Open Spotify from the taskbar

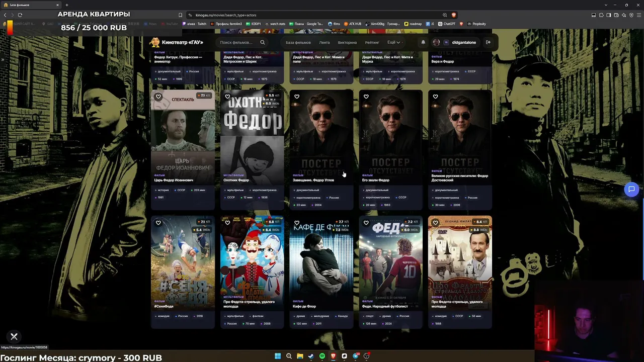click(322, 356)
